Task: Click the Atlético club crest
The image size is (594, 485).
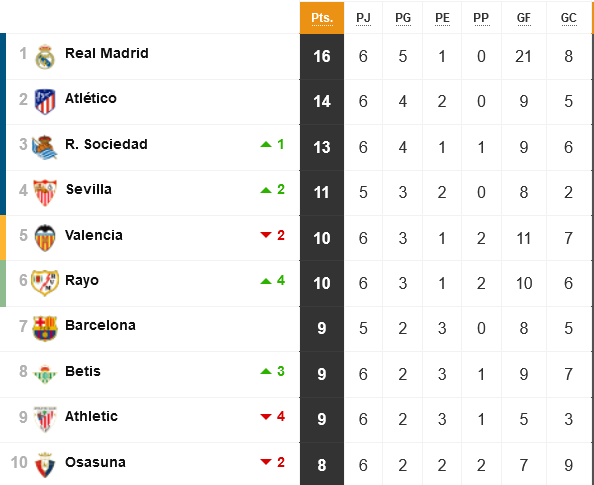Action: coord(45,102)
